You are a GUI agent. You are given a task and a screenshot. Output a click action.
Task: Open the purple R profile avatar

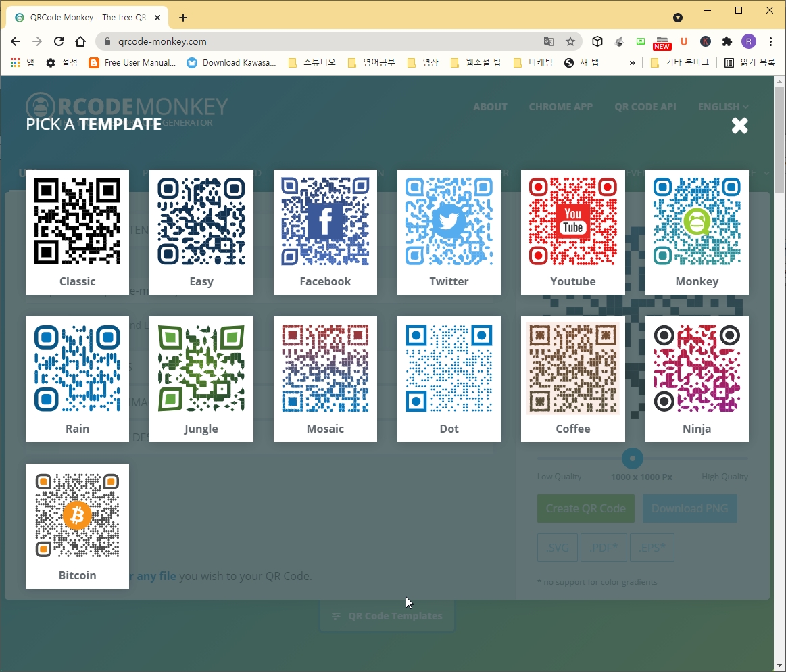tap(748, 42)
